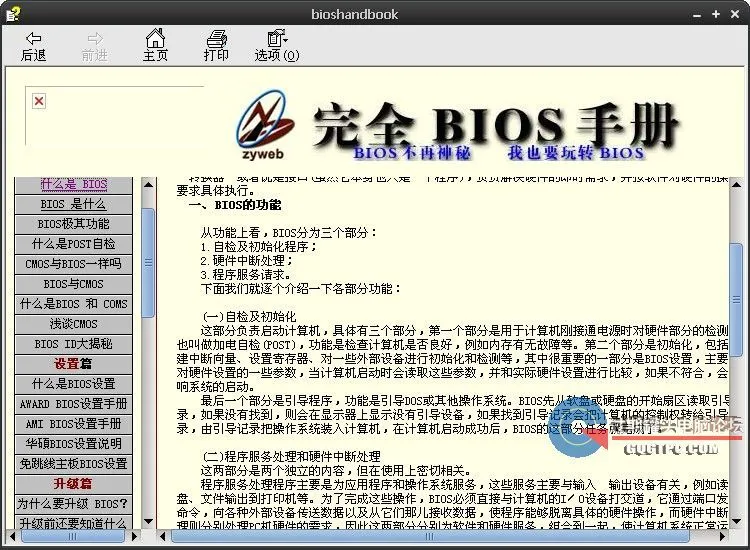The image size is (750, 550).
Task: Open 升级前还要知道什么 topic
Action: coord(74,523)
